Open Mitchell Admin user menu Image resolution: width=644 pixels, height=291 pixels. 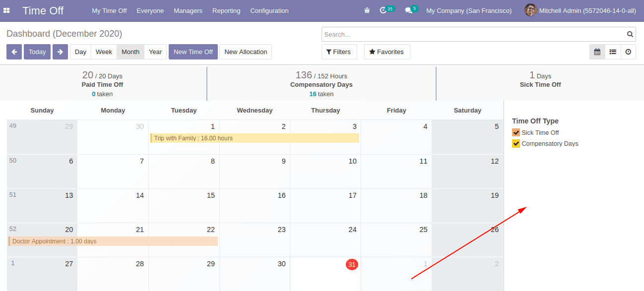tap(580, 10)
